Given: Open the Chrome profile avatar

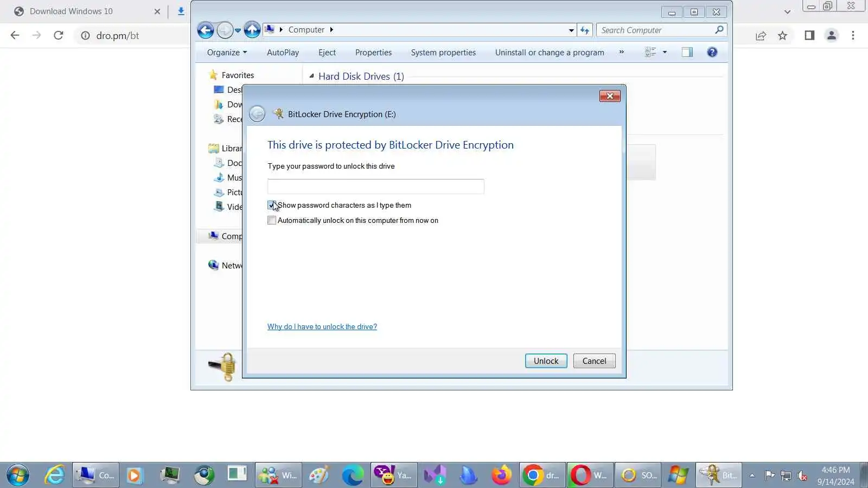Looking at the screenshot, I should click(x=831, y=35).
